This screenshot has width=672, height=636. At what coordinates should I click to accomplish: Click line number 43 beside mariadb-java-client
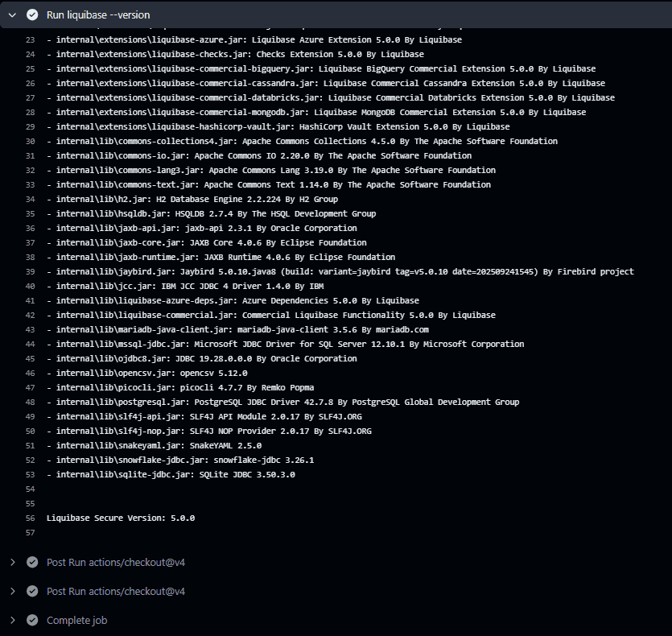[x=30, y=329]
